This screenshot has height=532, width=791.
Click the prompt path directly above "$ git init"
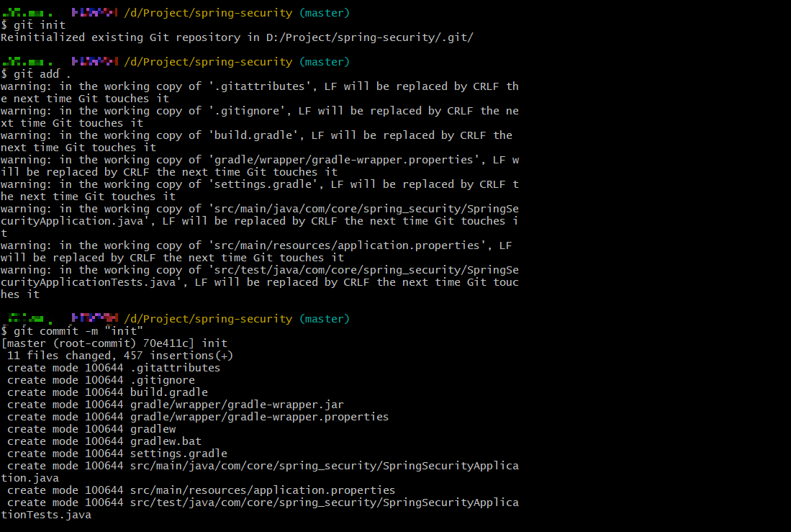click(x=208, y=13)
